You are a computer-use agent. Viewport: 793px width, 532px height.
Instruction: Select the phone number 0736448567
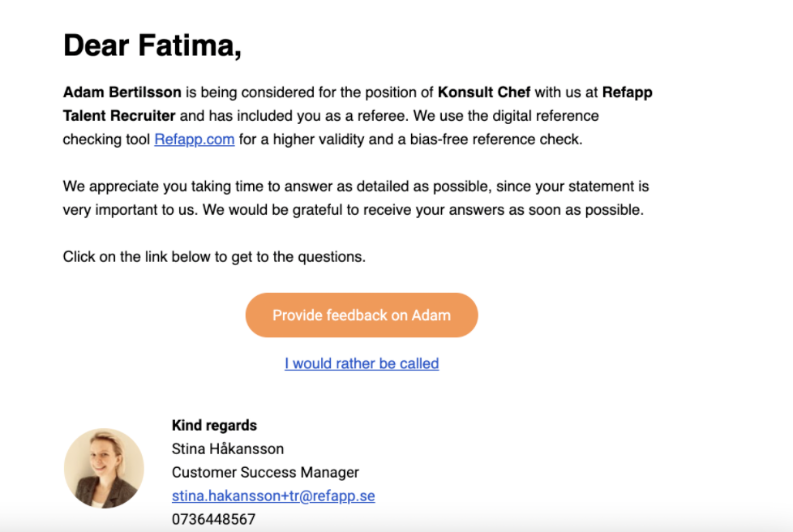click(x=213, y=519)
